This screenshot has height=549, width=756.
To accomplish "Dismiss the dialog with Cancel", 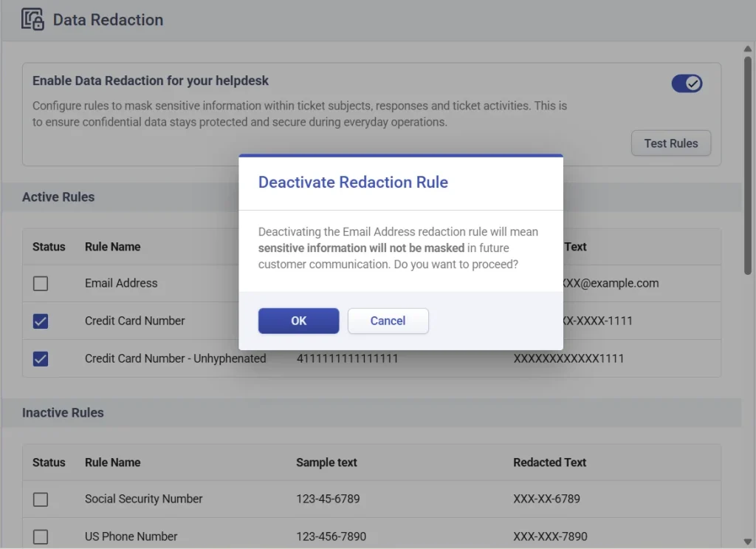I will point(388,320).
